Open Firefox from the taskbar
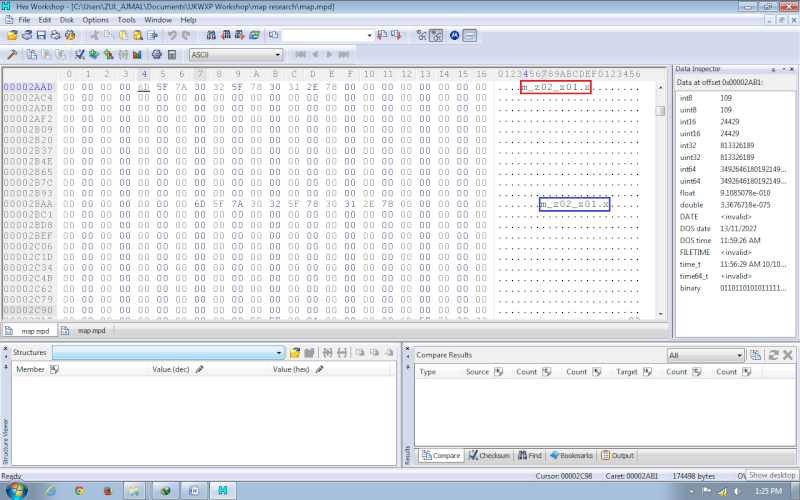Screen dimensions: 800x500 pos(108,491)
